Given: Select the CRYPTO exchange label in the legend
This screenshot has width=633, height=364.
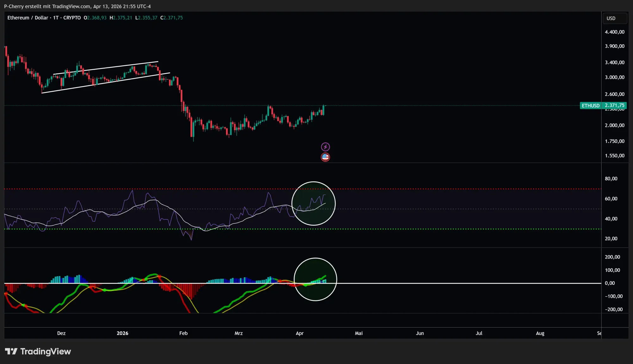Looking at the screenshot, I should (x=72, y=18).
